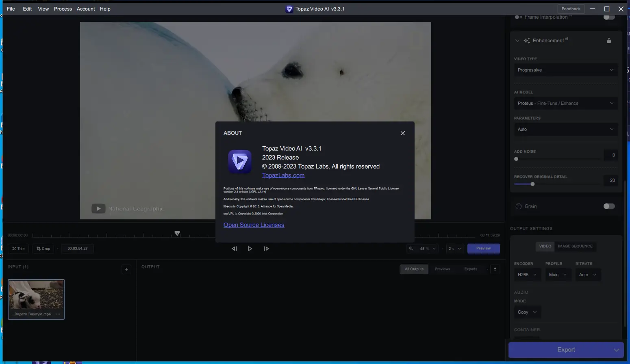
Task: Click the Preview button
Action: 484,249
